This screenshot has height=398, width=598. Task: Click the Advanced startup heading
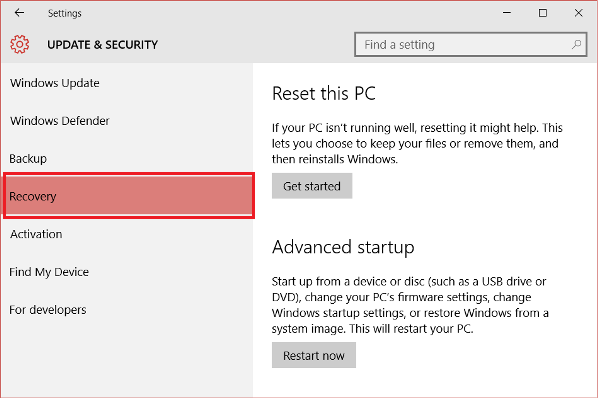343,247
